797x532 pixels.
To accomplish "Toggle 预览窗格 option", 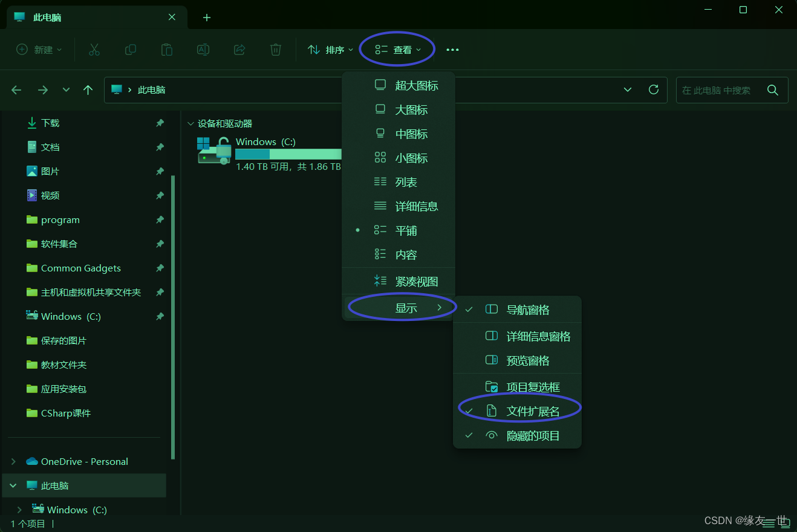I will tap(517, 360).
